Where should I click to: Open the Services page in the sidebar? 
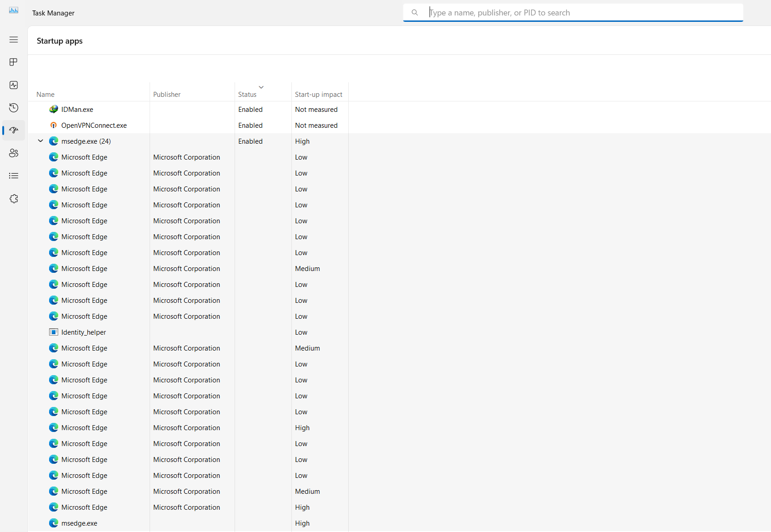click(14, 198)
